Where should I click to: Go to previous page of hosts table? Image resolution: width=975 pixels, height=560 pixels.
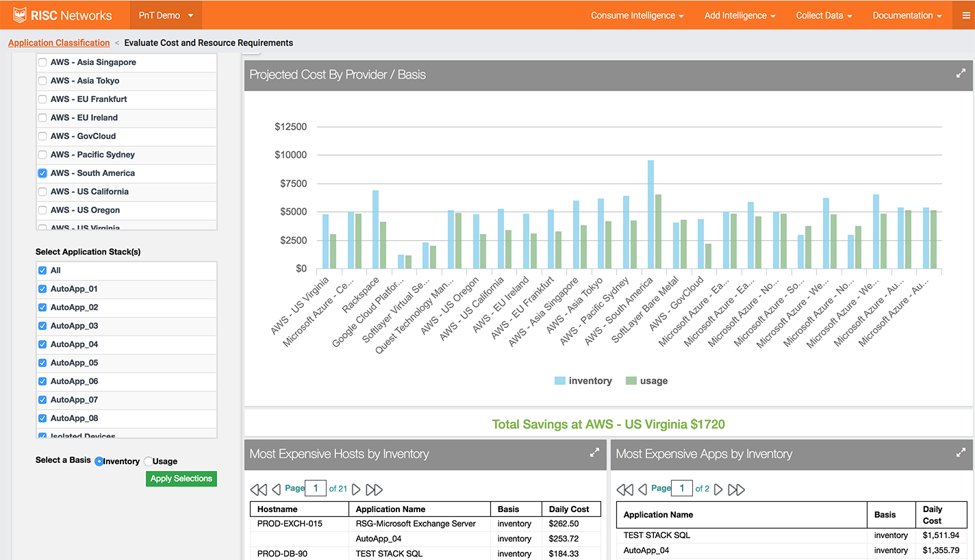(x=277, y=489)
